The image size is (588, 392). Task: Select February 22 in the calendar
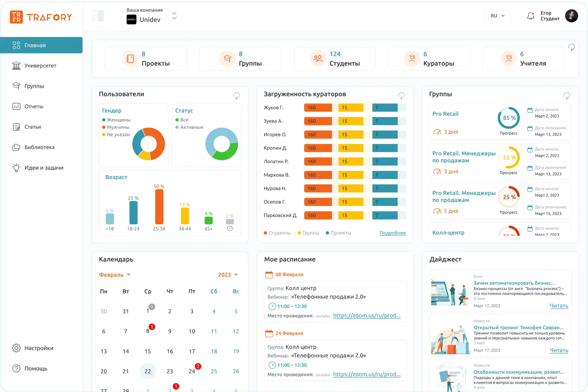[148, 371]
